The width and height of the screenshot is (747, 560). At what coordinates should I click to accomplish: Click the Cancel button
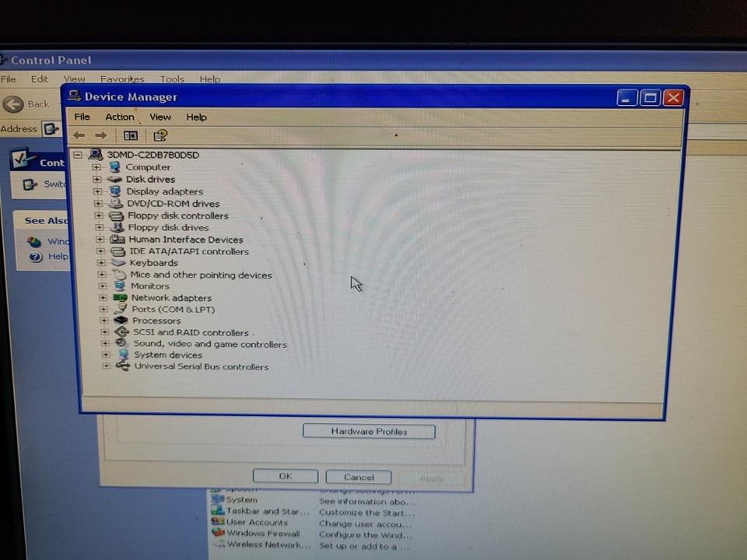(358, 476)
